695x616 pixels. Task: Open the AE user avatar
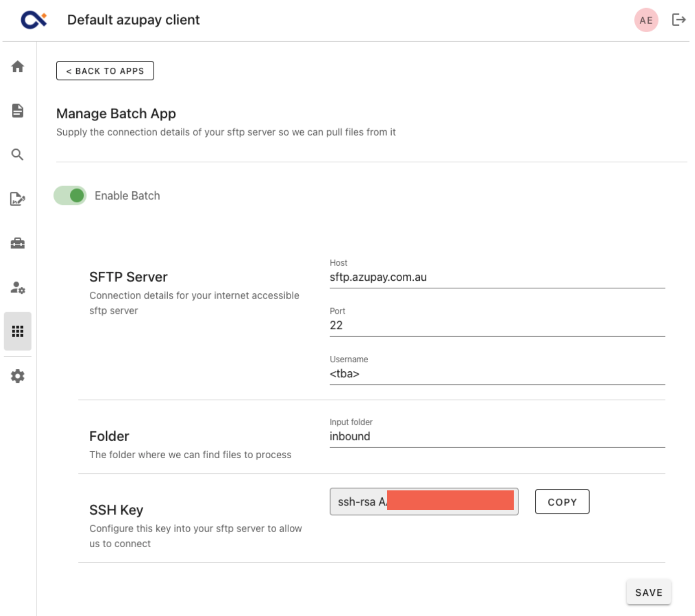pyautogui.click(x=646, y=20)
